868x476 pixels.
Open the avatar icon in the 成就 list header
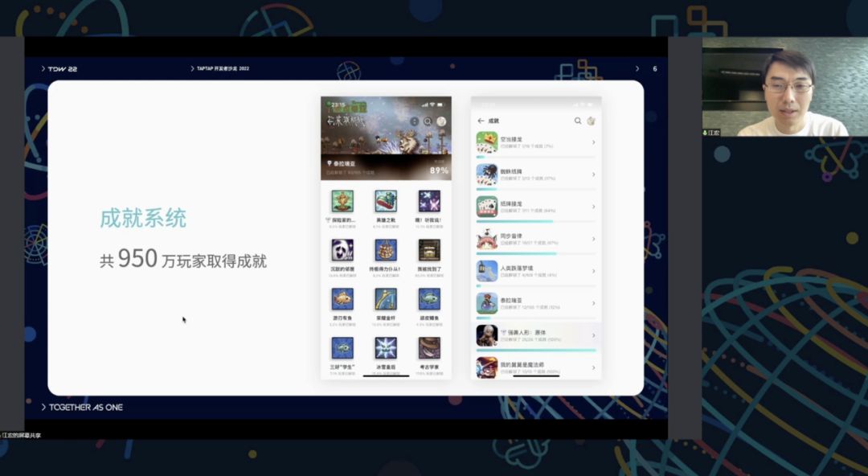pos(591,121)
